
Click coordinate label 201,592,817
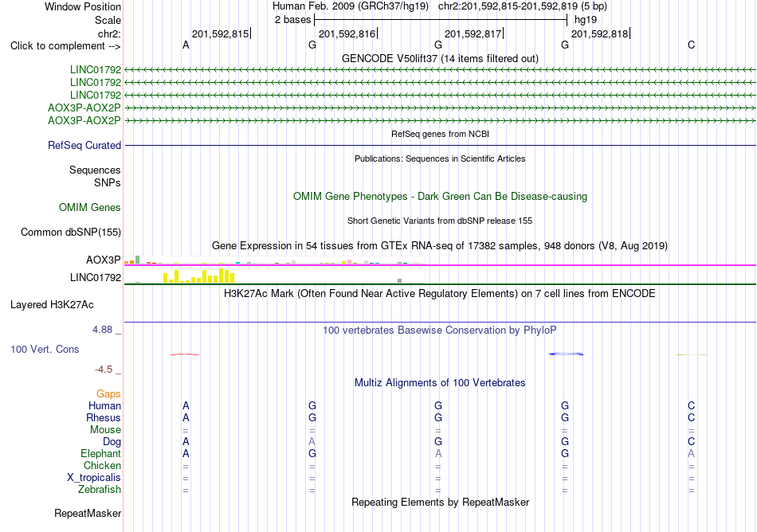coord(473,33)
